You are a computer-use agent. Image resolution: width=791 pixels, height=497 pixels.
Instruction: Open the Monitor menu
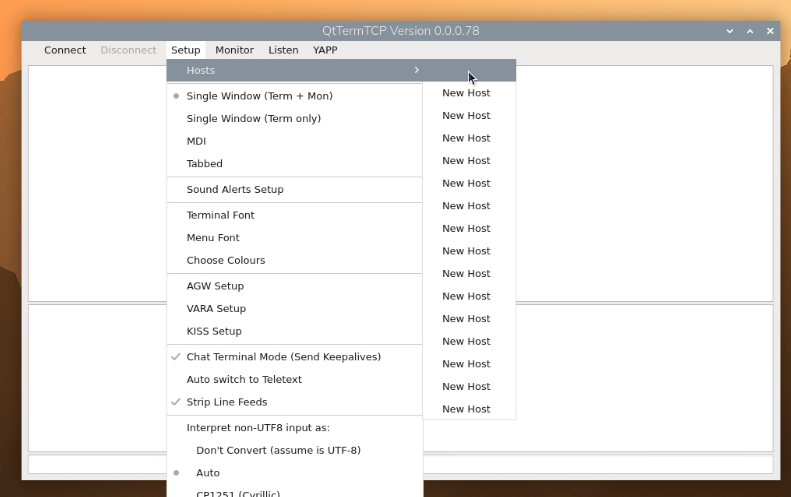234,50
